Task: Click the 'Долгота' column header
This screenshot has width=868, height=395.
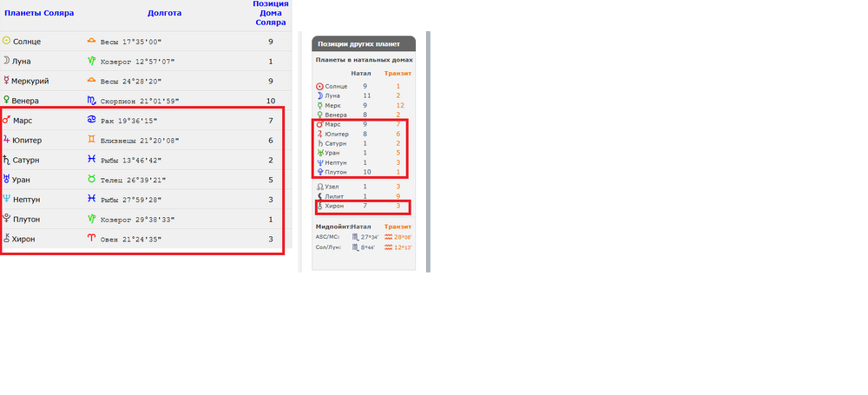Action: [164, 13]
